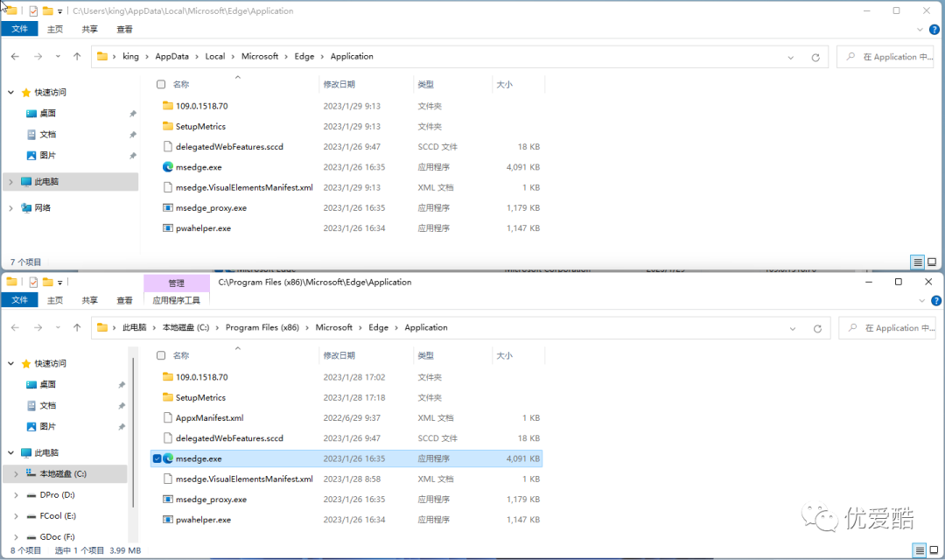Toggle select-all checkbox in bottom window header

[161, 355]
